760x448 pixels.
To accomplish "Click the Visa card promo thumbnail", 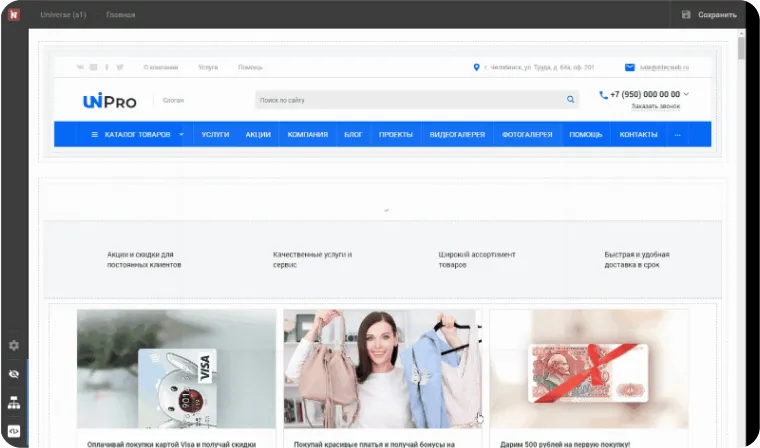I will pos(176,369).
